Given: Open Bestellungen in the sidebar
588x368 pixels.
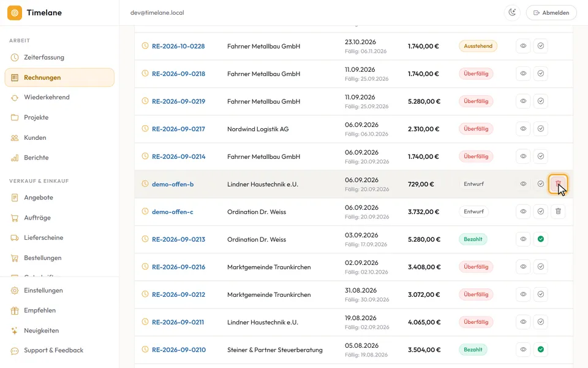Looking at the screenshot, I should click(x=59, y=258).
